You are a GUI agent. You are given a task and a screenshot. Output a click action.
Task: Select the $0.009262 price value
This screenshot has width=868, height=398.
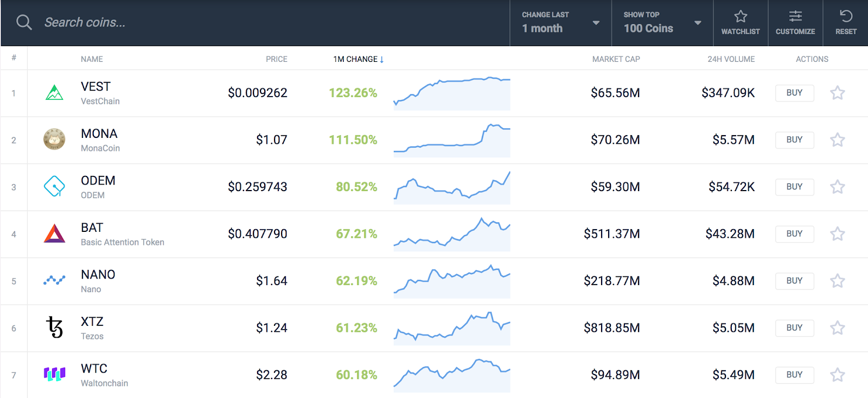tap(258, 93)
